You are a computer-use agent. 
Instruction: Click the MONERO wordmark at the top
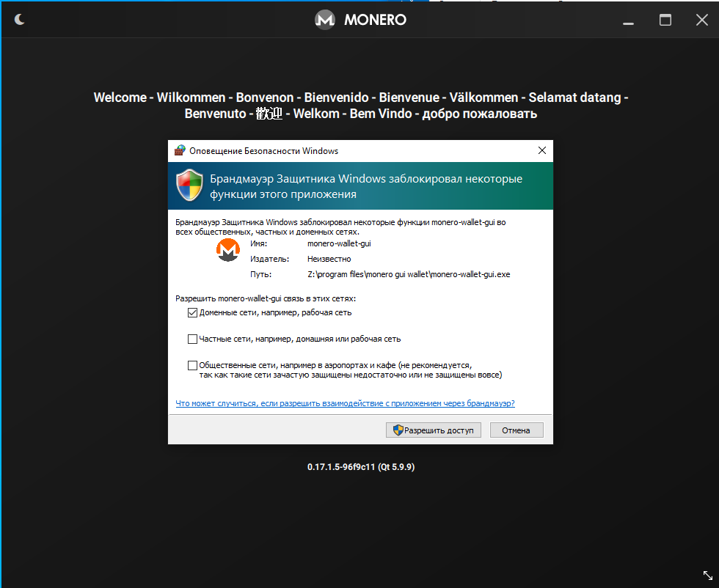click(374, 20)
